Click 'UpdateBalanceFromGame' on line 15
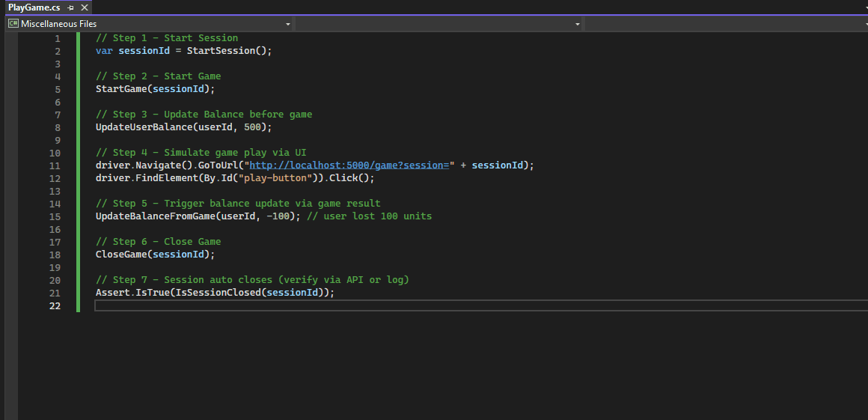 pyautogui.click(x=156, y=216)
